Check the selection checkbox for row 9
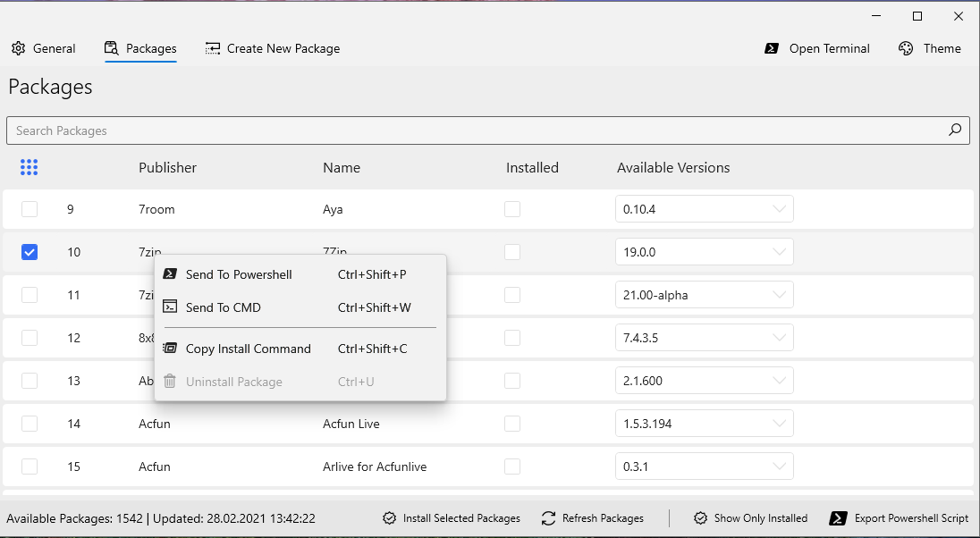 point(30,209)
